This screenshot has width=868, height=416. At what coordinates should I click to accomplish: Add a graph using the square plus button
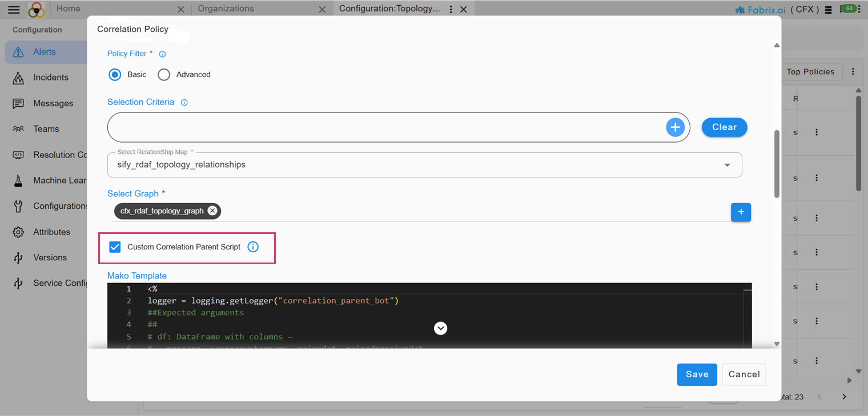click(x=741, y=212)
